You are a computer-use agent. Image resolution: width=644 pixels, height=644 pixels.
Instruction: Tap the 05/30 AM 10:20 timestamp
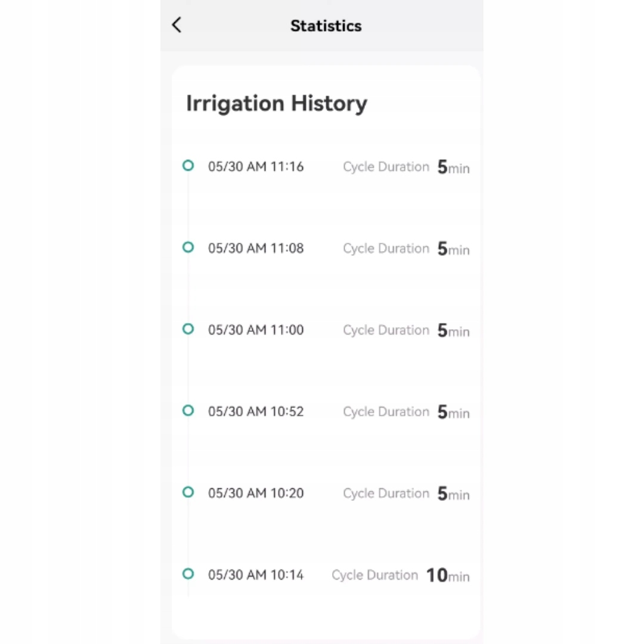tap(256, 494)
